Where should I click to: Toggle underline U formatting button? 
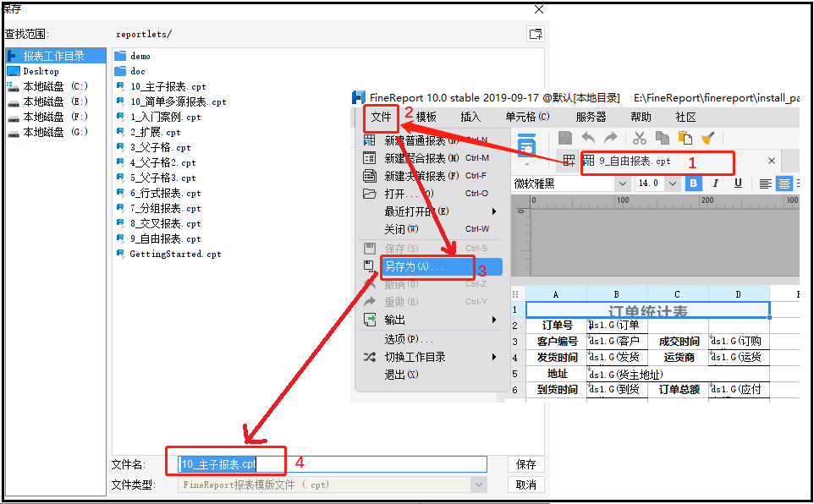[738, 184]
